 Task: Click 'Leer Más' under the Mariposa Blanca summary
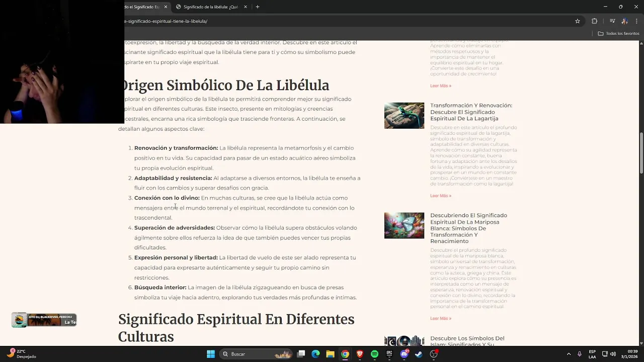[441, 319]
